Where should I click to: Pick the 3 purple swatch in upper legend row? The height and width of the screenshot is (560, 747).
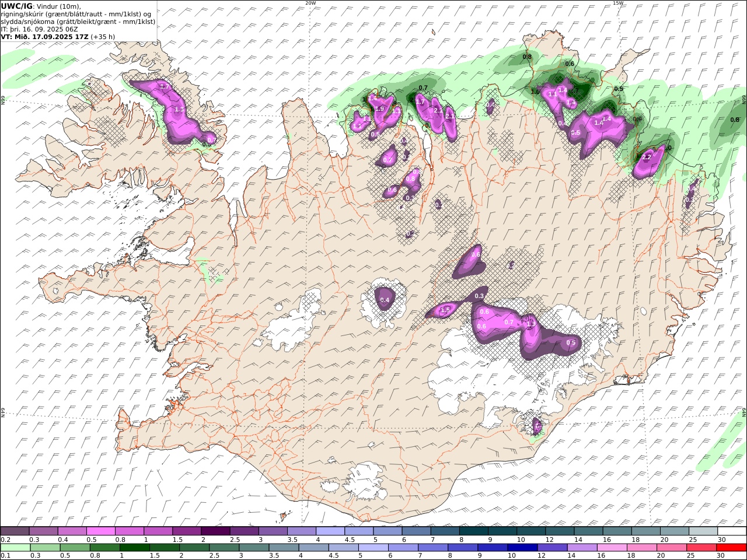tap(273, 531)
